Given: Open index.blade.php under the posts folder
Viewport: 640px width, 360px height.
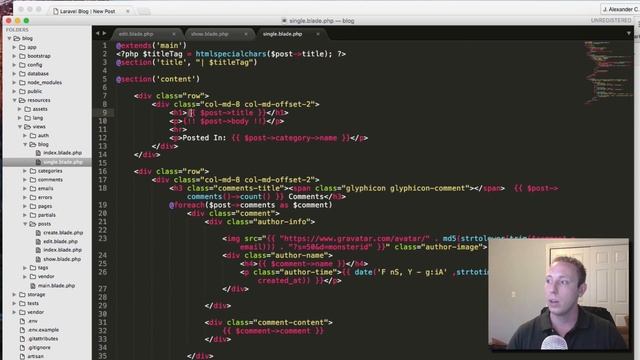Looking at the screenshot, I should (62, 250).
